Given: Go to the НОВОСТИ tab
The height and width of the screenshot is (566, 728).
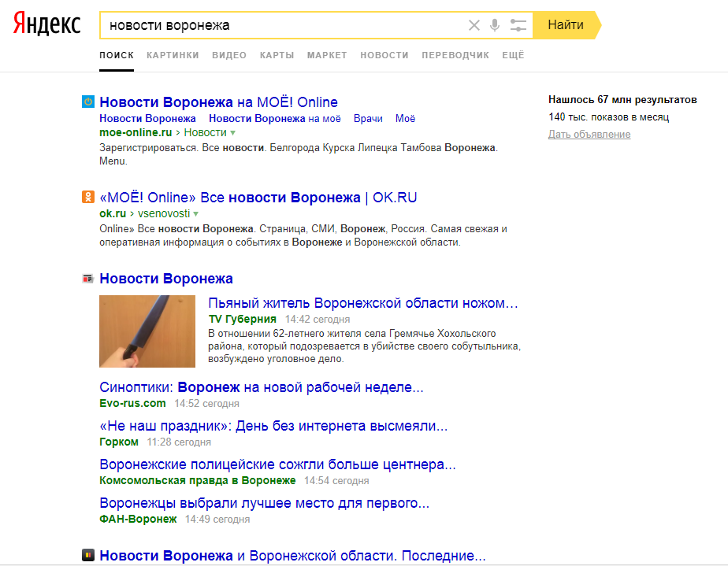Looking at the screenshot, I should (384, 55).
